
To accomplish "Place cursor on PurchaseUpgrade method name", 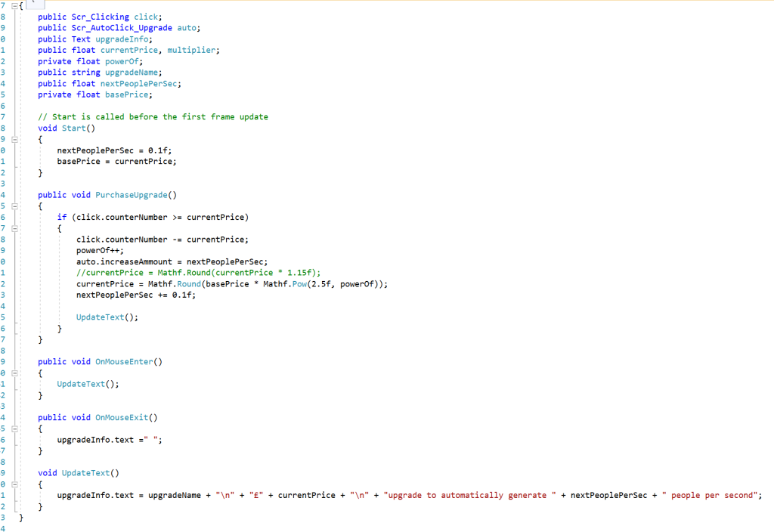I will [x=133, y=195].
